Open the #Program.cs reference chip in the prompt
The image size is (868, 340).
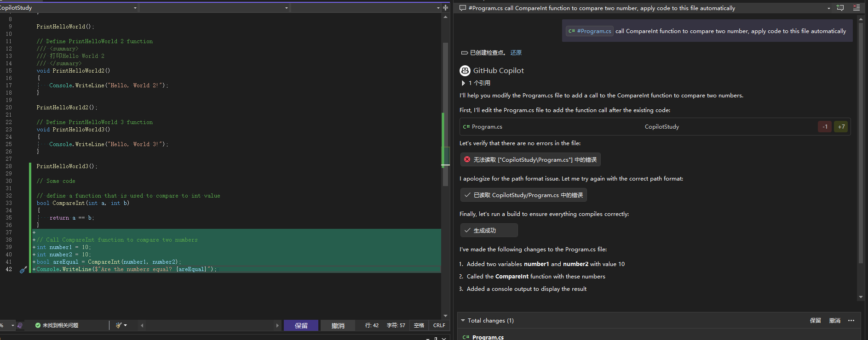click(x=589, y=31)
